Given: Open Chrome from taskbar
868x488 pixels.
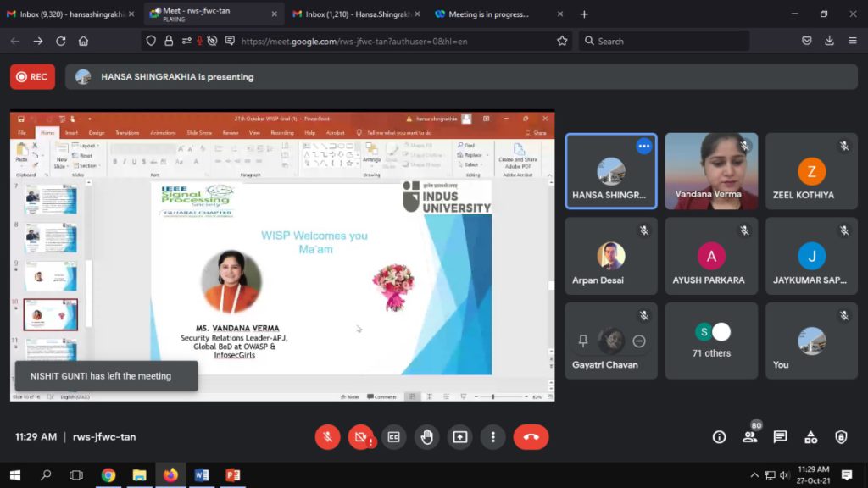Looking at the screenshot, I should [x=108, y=474].
